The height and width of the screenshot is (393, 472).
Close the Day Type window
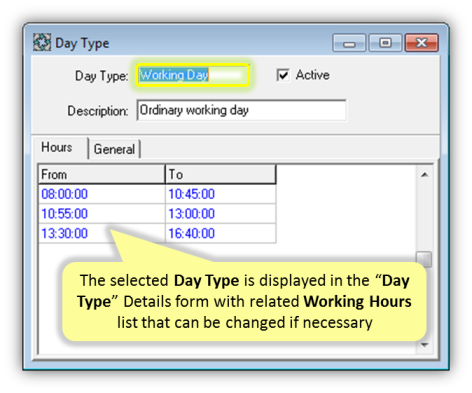(x=422, y=43)
